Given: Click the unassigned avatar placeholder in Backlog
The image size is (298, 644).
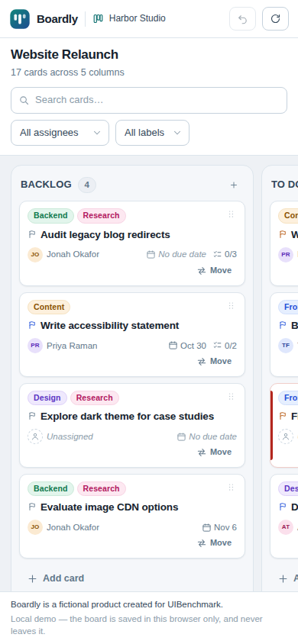Looking at the screenshot, I should point(35,436).
